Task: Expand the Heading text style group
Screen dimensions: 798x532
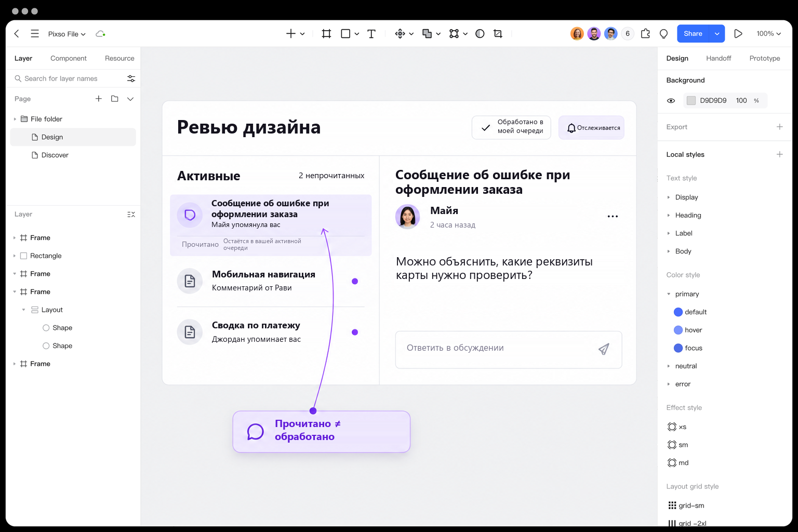Action: [x=669, y=215]
